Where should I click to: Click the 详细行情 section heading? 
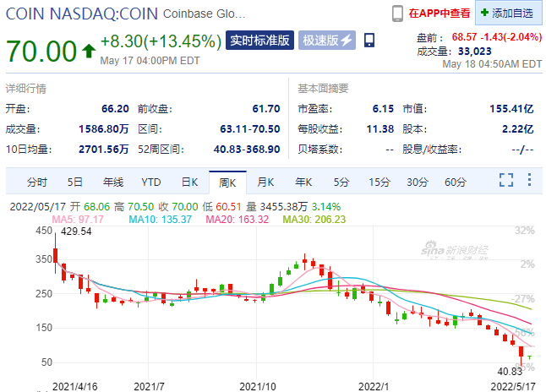point(25,89)
